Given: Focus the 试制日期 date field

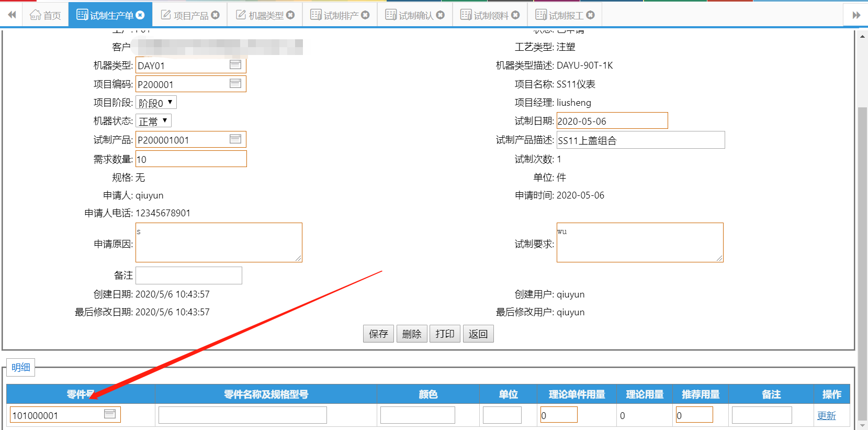Looking at the screenshot, I should coord(612,120).
